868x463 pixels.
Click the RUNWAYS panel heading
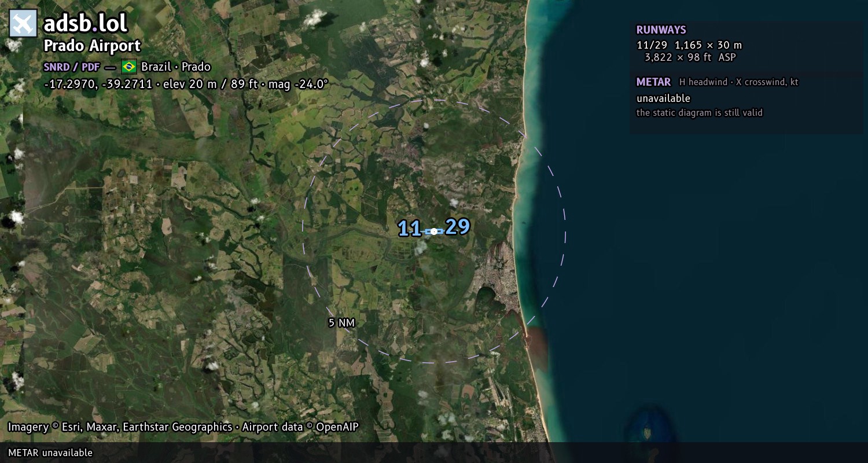(x=661, y=30)
